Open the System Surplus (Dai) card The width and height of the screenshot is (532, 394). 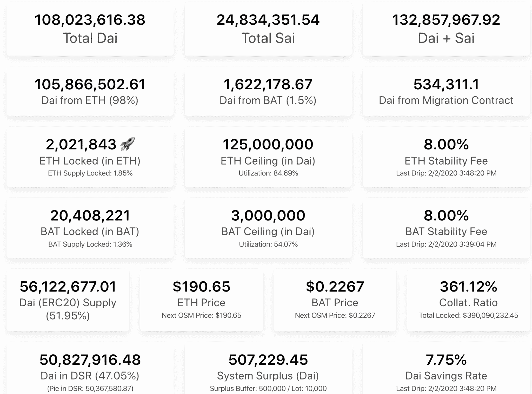click(268, 368)
